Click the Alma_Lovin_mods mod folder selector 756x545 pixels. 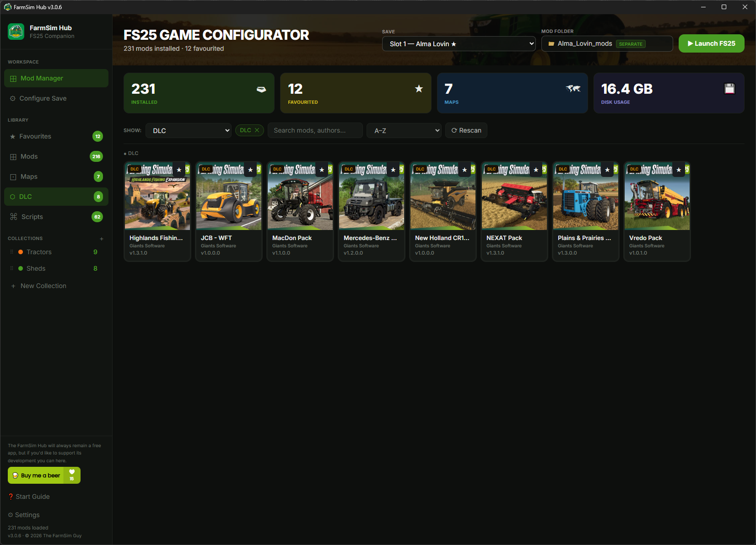coord(607,43)
